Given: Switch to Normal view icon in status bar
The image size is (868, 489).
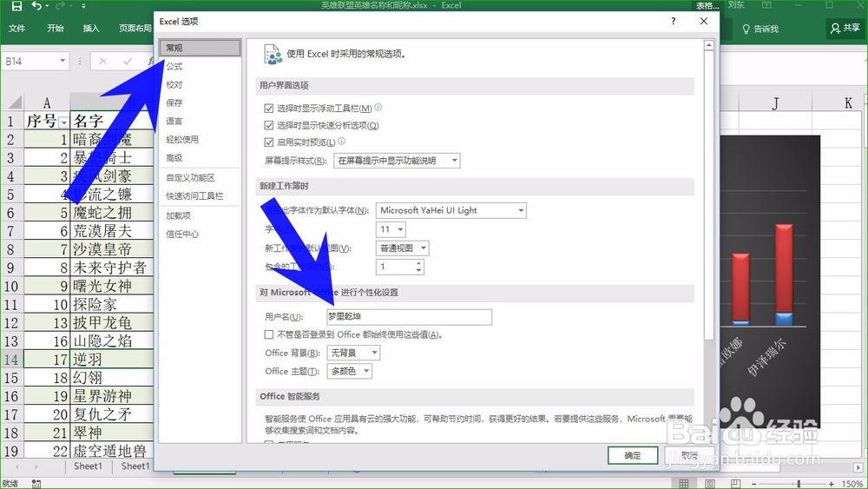Looking at the screenshot, I should (684, 484).
